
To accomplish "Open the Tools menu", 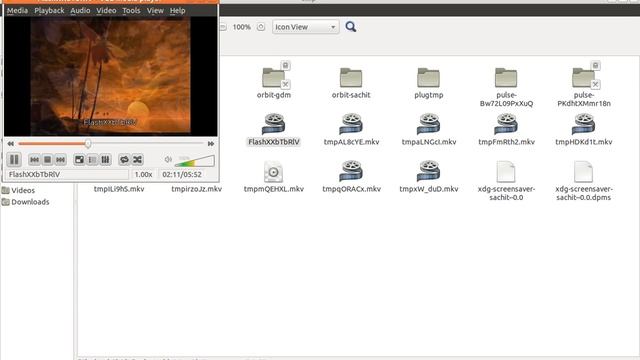I will (131, 11).
